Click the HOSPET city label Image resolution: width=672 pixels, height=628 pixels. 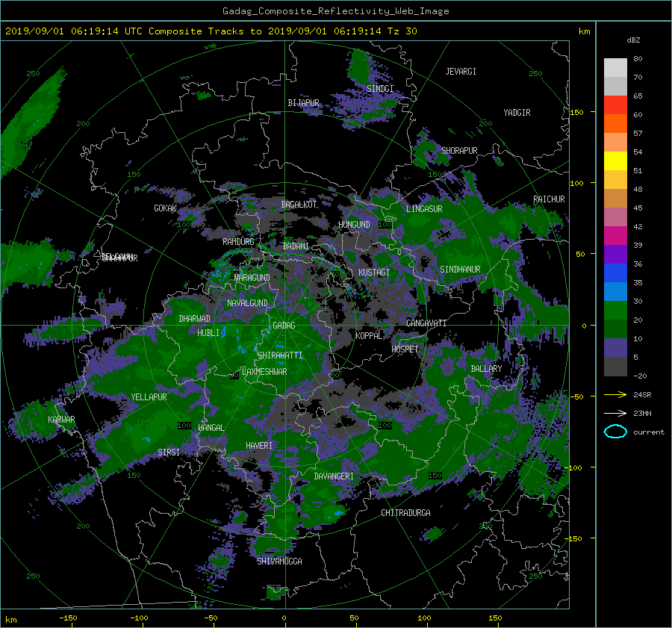coord(405,349)
